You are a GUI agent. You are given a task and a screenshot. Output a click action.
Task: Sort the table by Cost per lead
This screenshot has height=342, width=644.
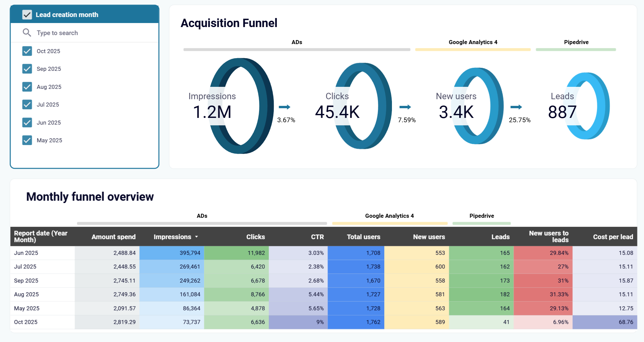[613, 237]
